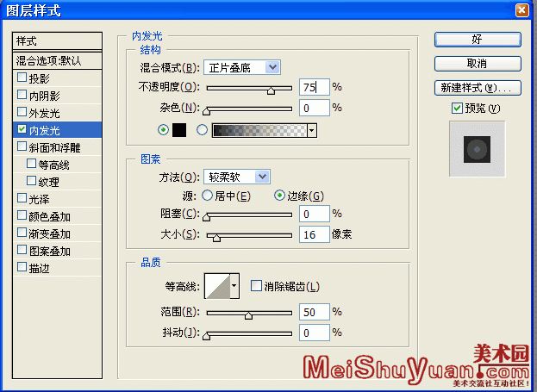
Task: Click the 抖动 jitter slider handle
Action: (206, 336)
